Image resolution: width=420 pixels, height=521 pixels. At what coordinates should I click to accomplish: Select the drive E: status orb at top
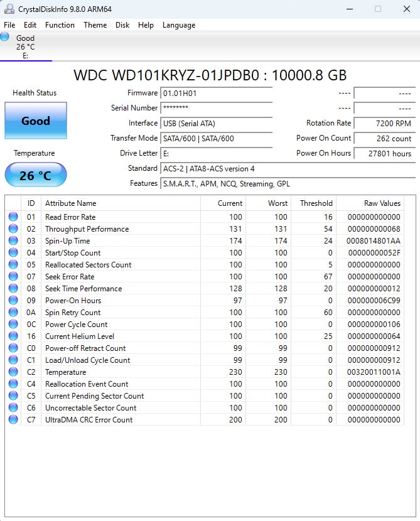point(5,36)
